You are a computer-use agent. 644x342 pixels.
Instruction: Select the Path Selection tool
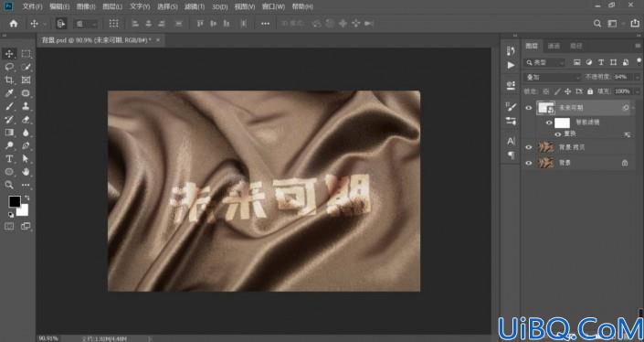coord(26,159)
